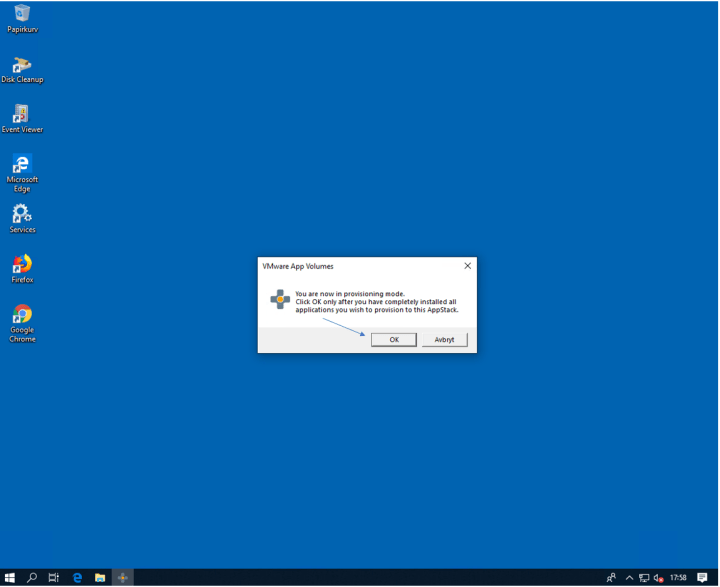Select the Microsoft Edge desktop shortcut
This screenshot has height=587, width=720.
(x=22, y=165)
